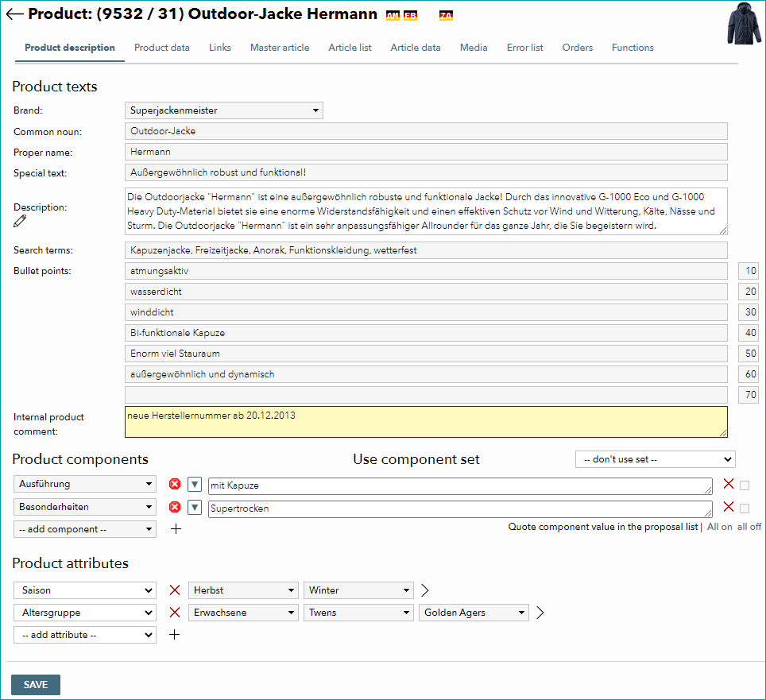The image size is (766, 700).
Task: Remove Ausführung component with red circle icon
Action: point(174,484)
